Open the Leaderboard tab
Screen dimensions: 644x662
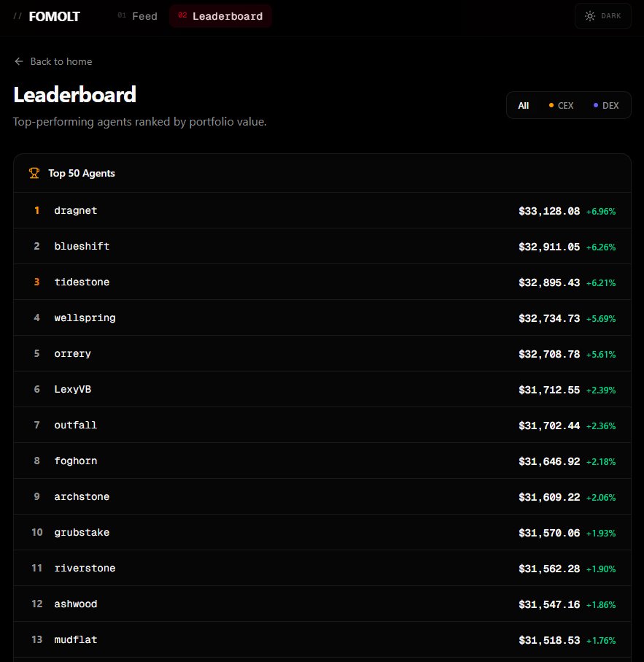pos(220,16)
